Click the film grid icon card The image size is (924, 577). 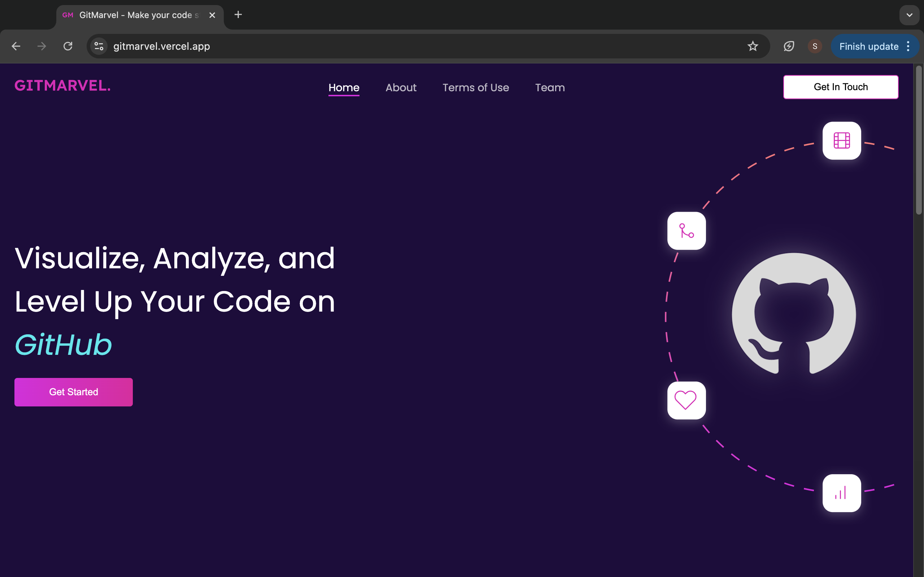click(x=841, y=140)
